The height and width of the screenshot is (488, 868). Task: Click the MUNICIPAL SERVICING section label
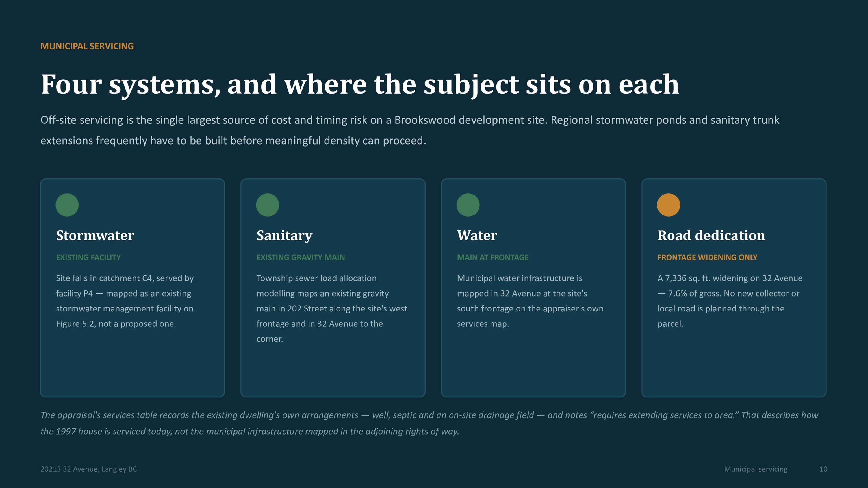[x=87, y=46]
